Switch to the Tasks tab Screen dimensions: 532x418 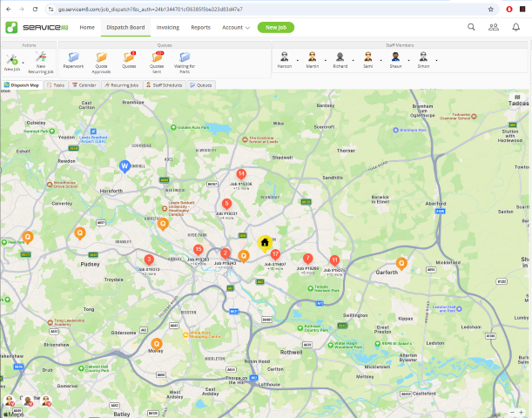pos(56,85)
